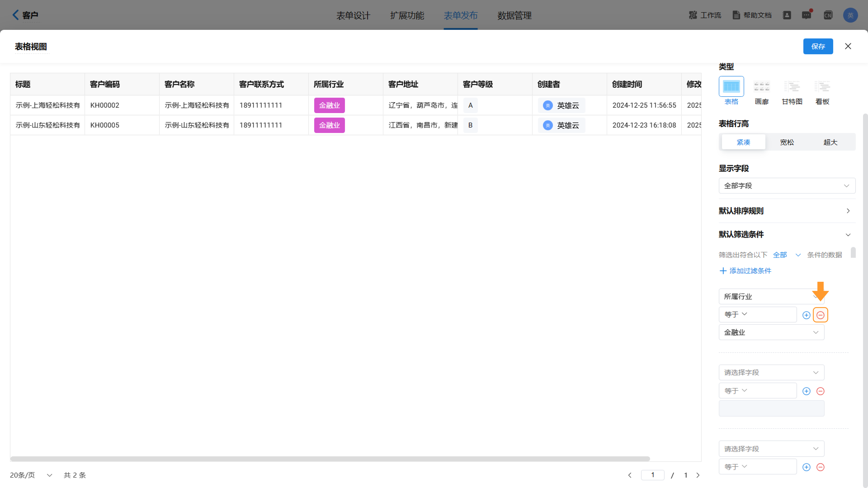Image resolution: width=868 pixels, height=488 pixels.
Task: Set row height to 宽松
Action: click(787, 142)
